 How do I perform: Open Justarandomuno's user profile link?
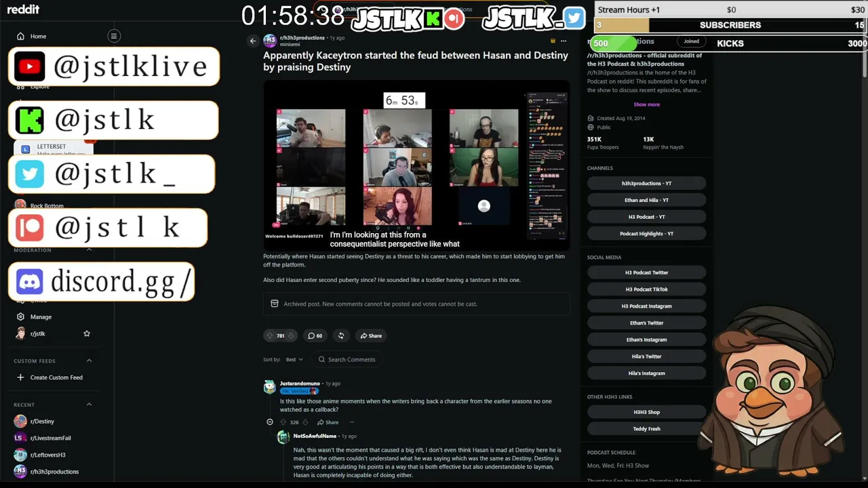coord(300,384)
